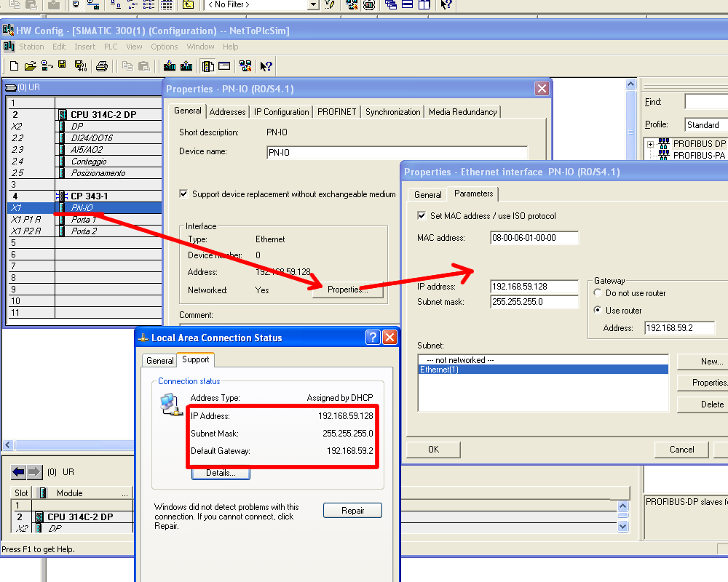Click the forward arrow in rack detail pane
The image size is (728, 582).
click(34, 472)
